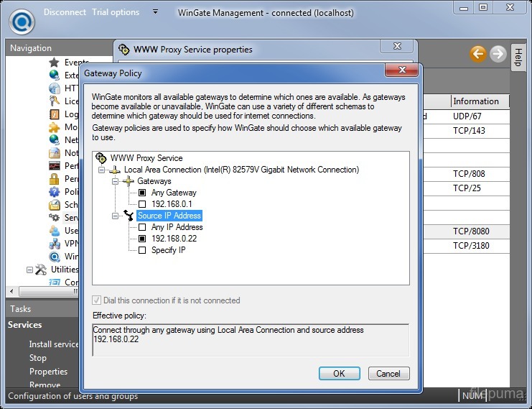This screenshot has height=409, width=532.
Task: Check the 192.168.0.1 gateway checkbox
Action: pyautogui.click(x=142, y=204)
